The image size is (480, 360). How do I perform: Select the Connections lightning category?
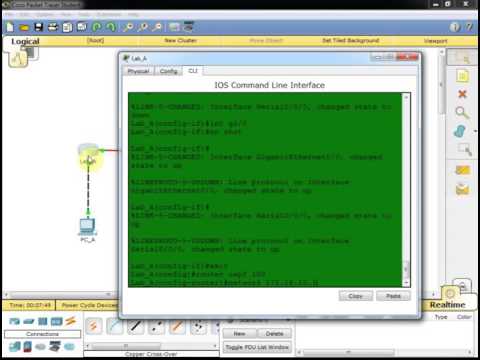point(71,321)
